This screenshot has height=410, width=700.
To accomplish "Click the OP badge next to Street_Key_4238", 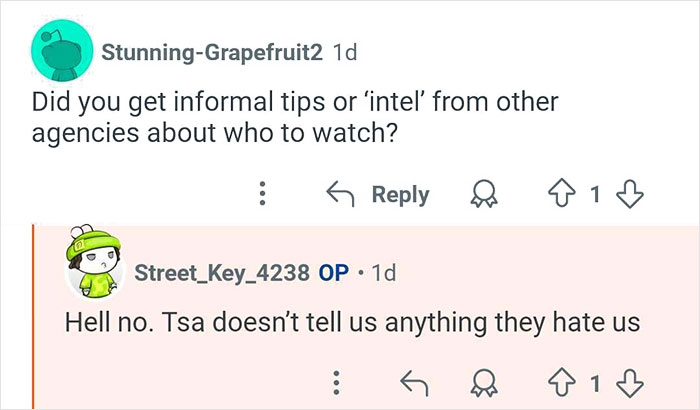I will click(x=333, y=273).
